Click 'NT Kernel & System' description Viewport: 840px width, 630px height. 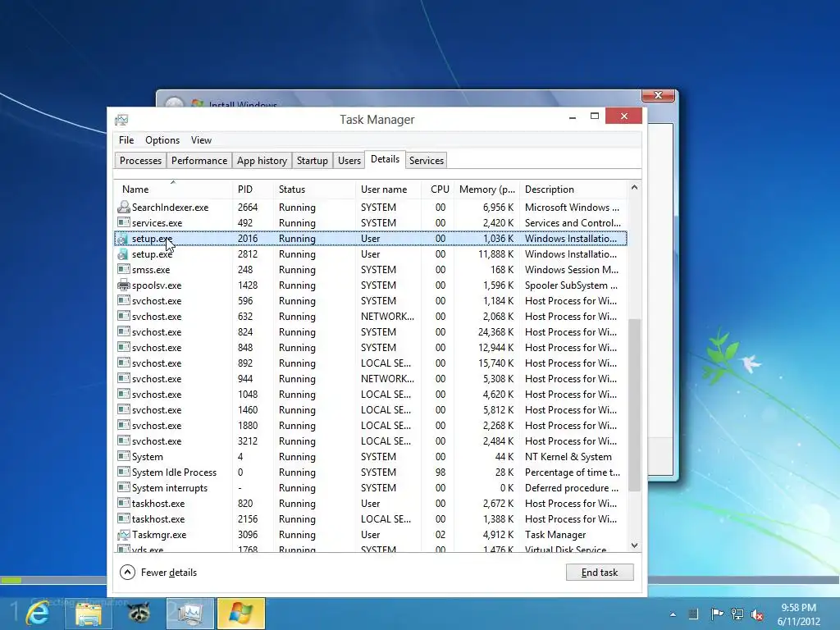click(568, 456)
